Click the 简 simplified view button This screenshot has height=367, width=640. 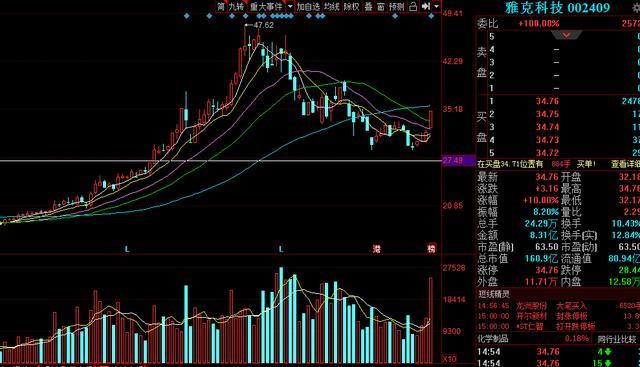click(x=221, y=7)
